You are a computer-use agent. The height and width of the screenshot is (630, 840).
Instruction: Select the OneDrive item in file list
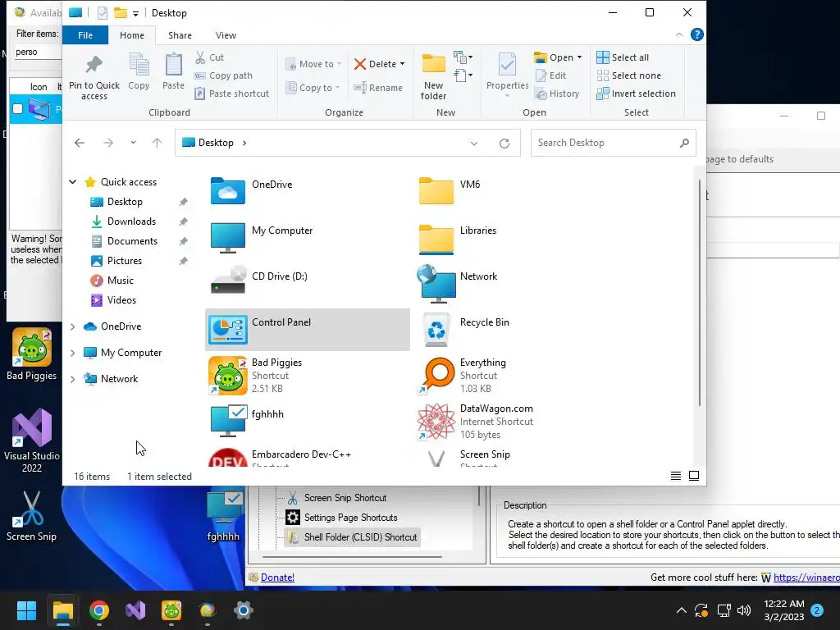tap(307, 191)
